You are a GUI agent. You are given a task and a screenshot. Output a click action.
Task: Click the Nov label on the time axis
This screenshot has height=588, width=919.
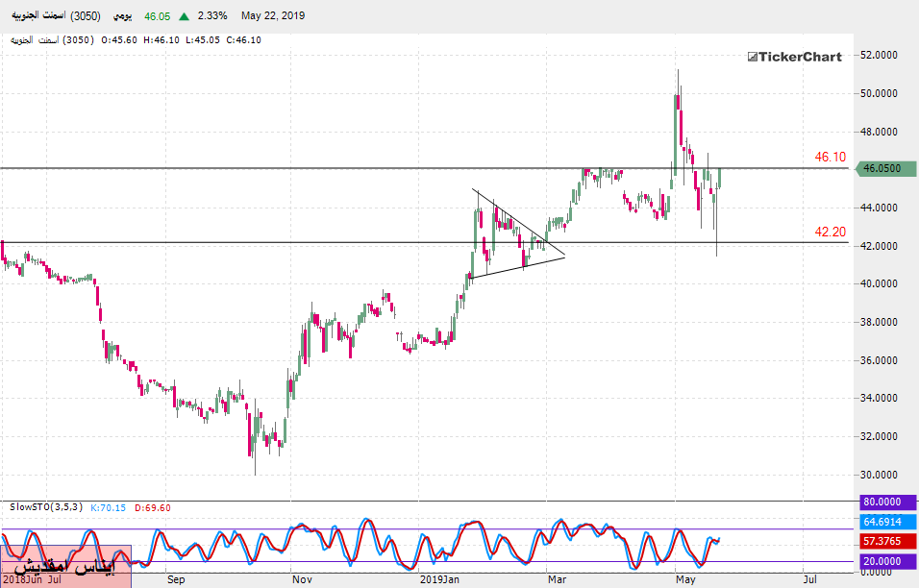click(x=302, y=579)
